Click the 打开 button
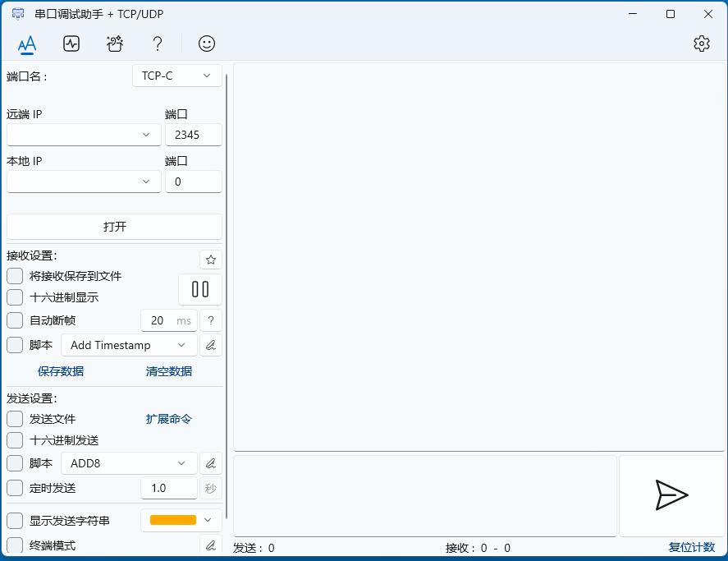Image resolution: width=728 pixels, height=561 pixels. [x=114, y=227]
